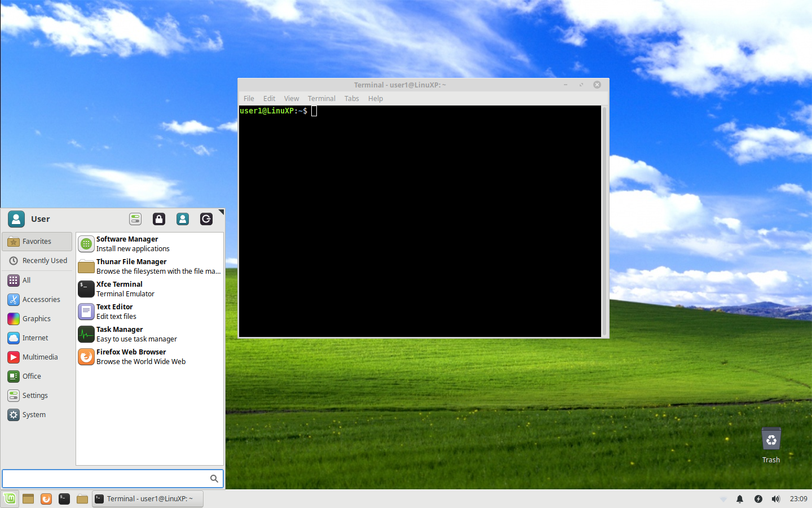Open the Help menu in Terminal

pos(376,98)
